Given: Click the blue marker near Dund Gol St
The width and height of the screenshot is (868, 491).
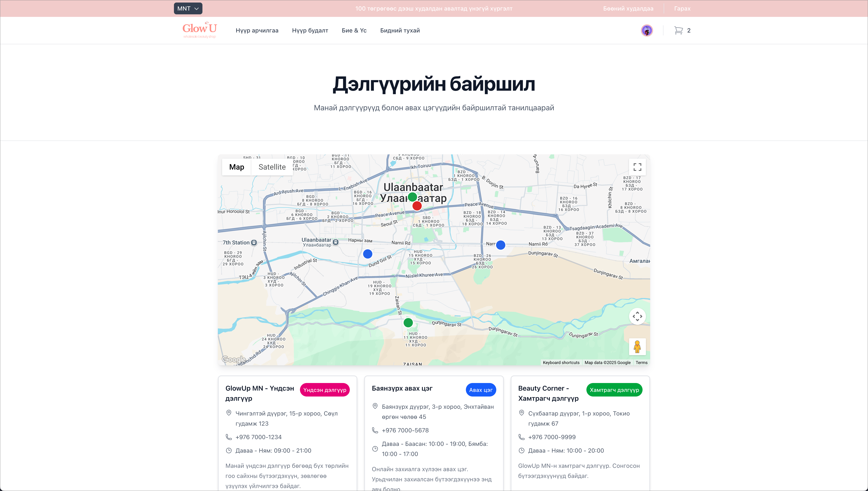Looking at the screenshot, I should (368, 254).
